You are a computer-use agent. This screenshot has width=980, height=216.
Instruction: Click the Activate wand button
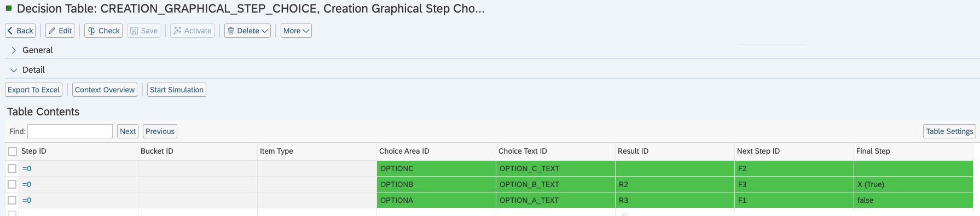[x=192, y=31]
